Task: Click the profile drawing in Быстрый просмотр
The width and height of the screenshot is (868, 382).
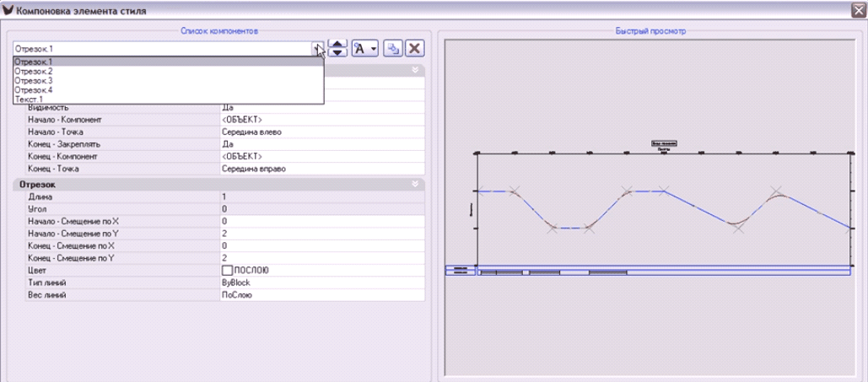Action: coord(663,211)
